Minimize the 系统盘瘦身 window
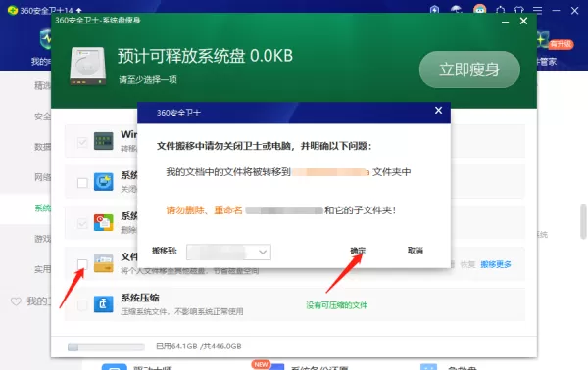Screen dimensions: 588x370 [x=505, y=22]
